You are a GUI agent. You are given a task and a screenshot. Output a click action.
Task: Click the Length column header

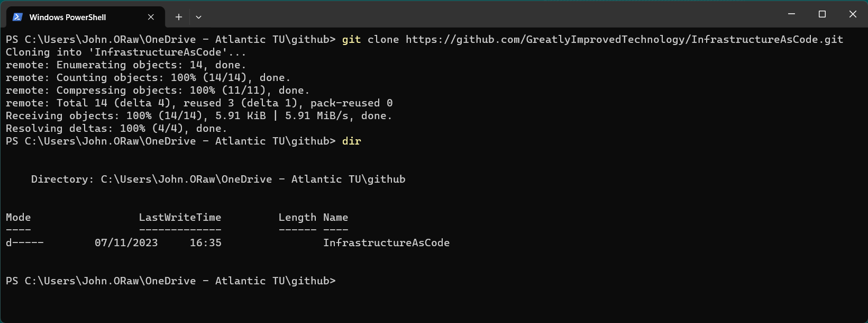297,217
